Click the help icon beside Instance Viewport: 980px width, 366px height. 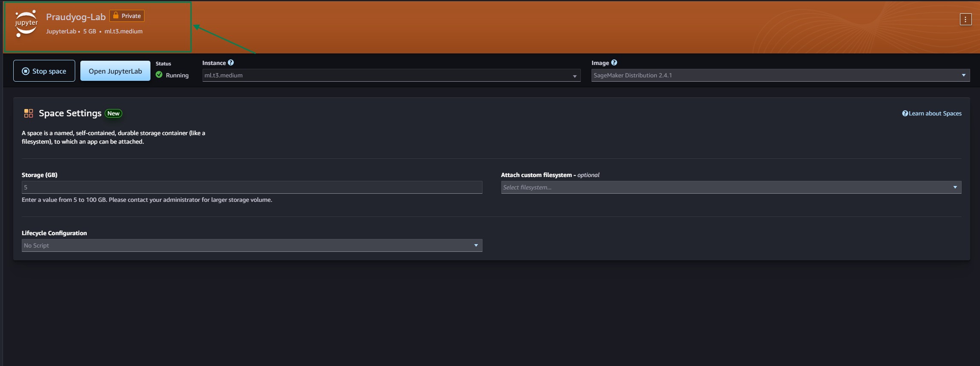point(231,62)
